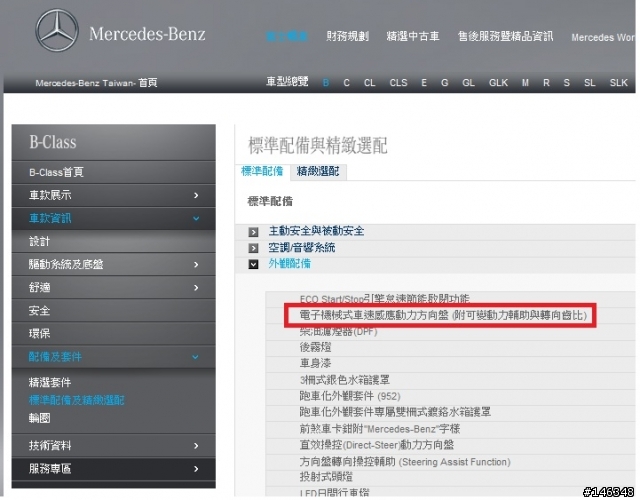Image resolution: width=640 pixels, height=500 pixels.
Task: Go to Mercedes-Benz Taiwan 首頁 link
Action: click(96, 83)
